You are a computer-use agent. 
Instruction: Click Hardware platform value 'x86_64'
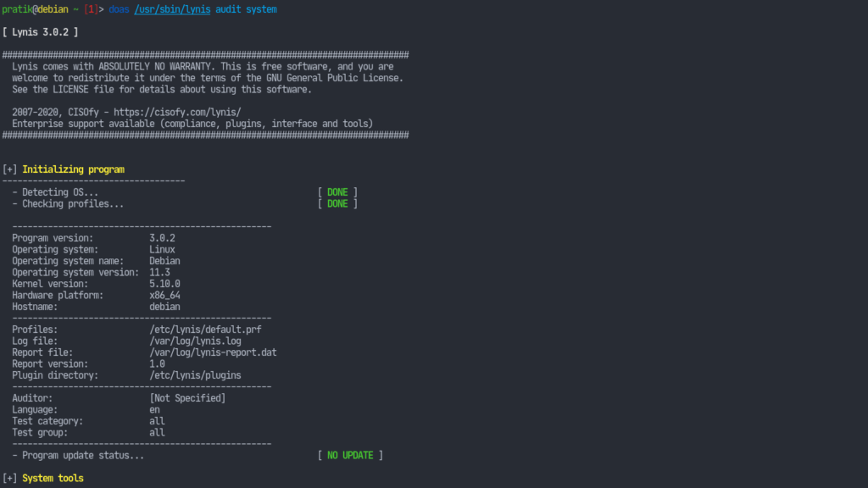coord(164,296)
